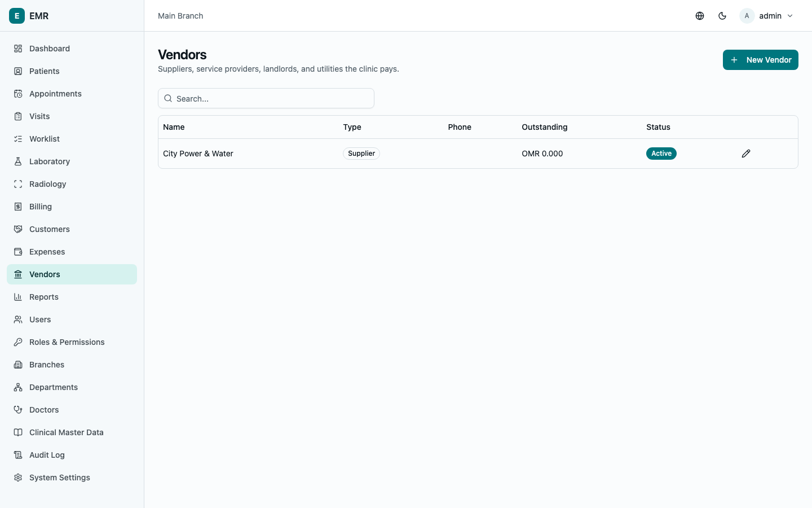812x508 pixels.
Task: Select Worklist in the sidebar
Action: tap(72, 139)
